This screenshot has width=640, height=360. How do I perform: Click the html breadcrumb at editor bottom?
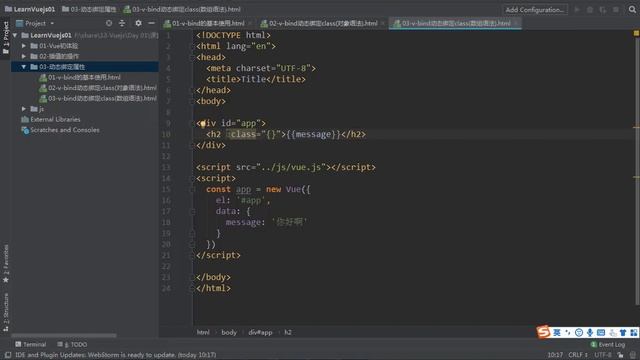click(x=203, y=332)
